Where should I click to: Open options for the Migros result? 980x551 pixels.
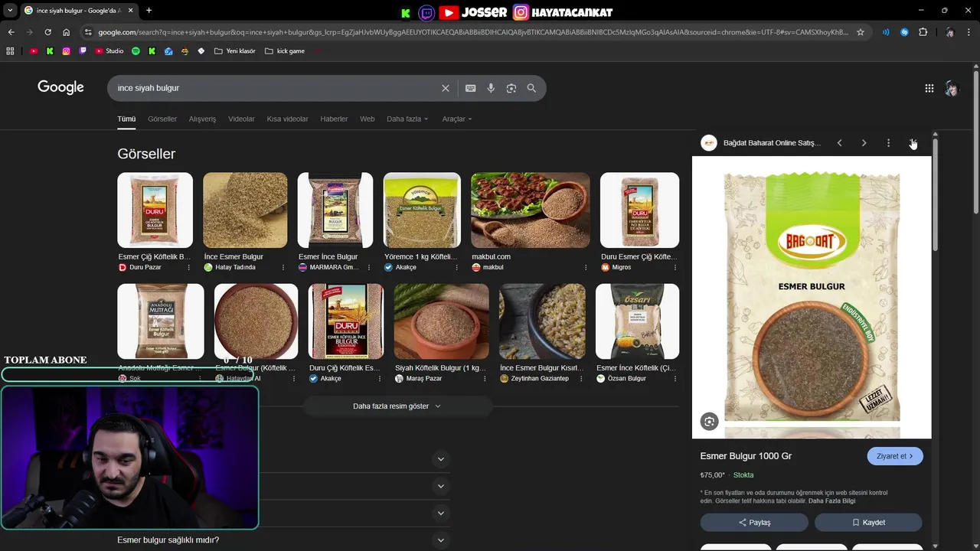675,268
